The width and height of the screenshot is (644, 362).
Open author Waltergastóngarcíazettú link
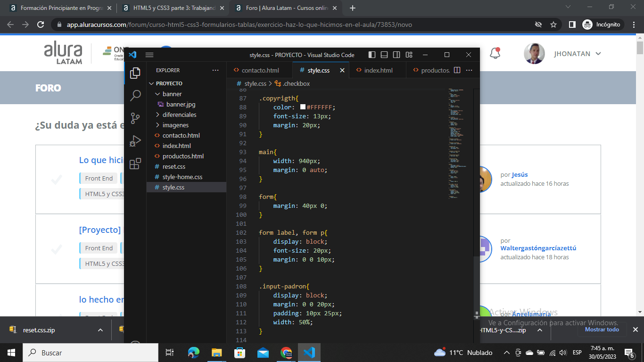click(x=538, y=248)
